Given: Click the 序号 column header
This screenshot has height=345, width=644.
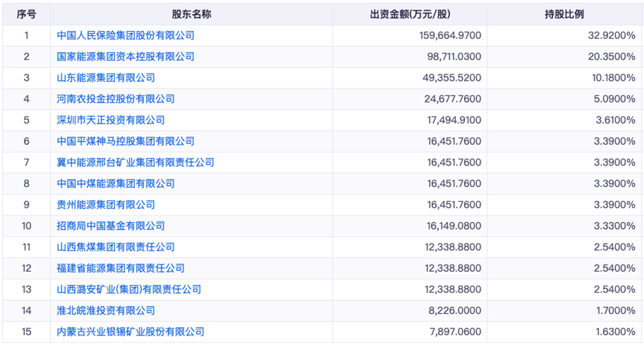Looking at the screenshot, I should tap(26, 15).
